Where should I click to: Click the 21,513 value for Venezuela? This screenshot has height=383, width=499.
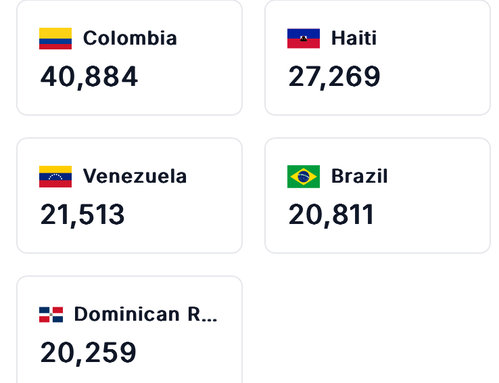point(82,215)
